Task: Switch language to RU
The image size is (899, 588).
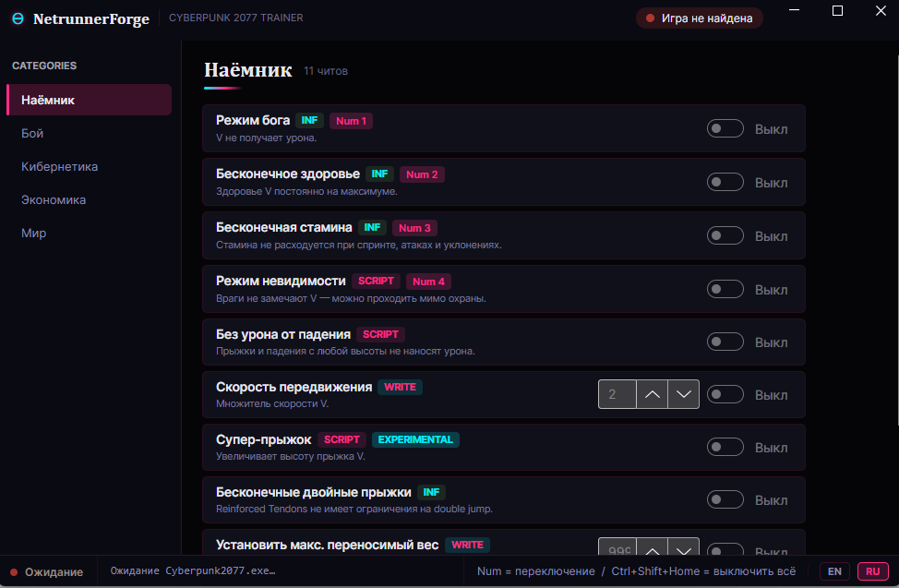Action: [872, 571]
